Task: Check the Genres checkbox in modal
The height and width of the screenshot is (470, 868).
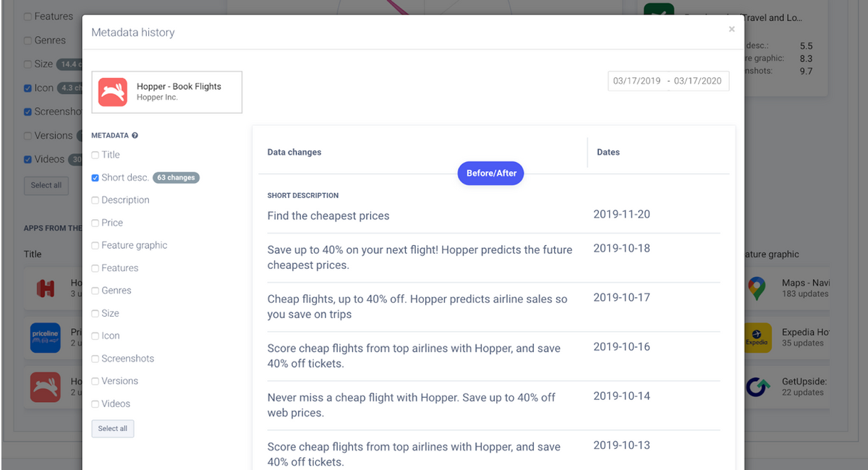Action: point(95,291)
